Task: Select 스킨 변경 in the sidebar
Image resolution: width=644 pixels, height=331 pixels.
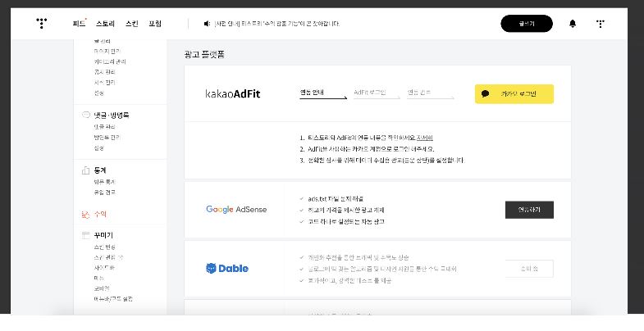Action: [x=105, y=247]
